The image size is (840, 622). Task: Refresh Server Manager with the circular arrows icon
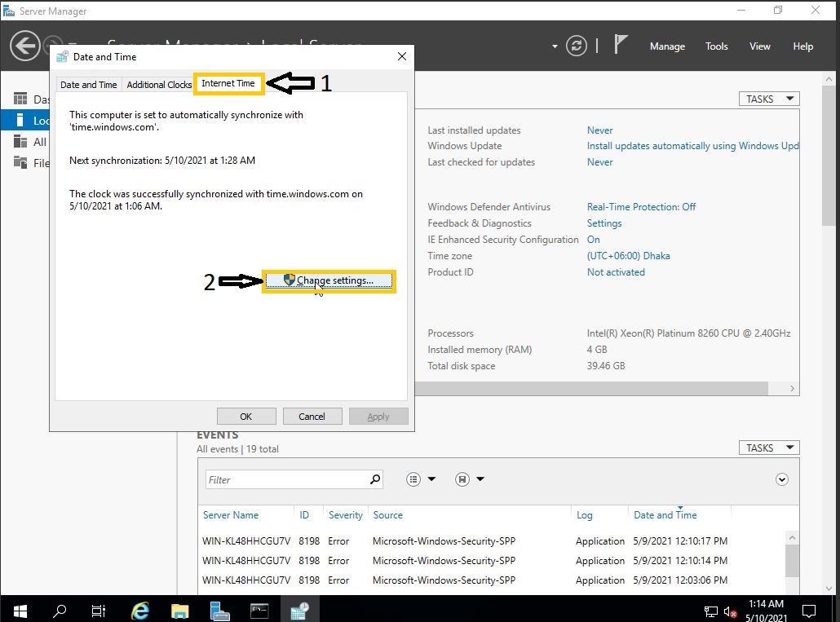[577, 46]
